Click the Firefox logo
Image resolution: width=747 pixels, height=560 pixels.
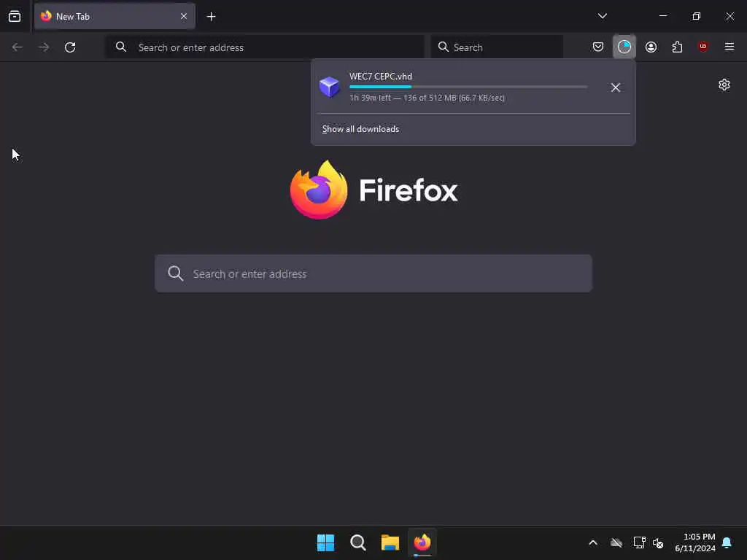pos(318,190)
